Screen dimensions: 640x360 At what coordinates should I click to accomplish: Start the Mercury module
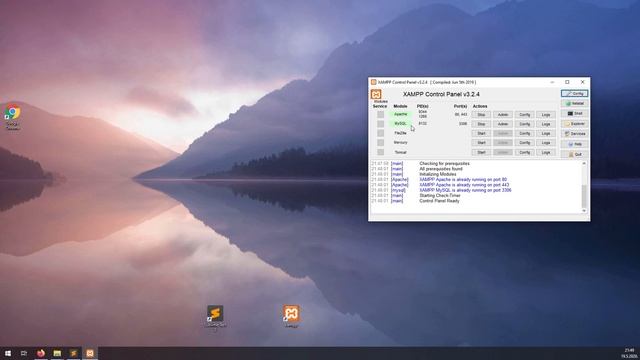coord(481,143)
